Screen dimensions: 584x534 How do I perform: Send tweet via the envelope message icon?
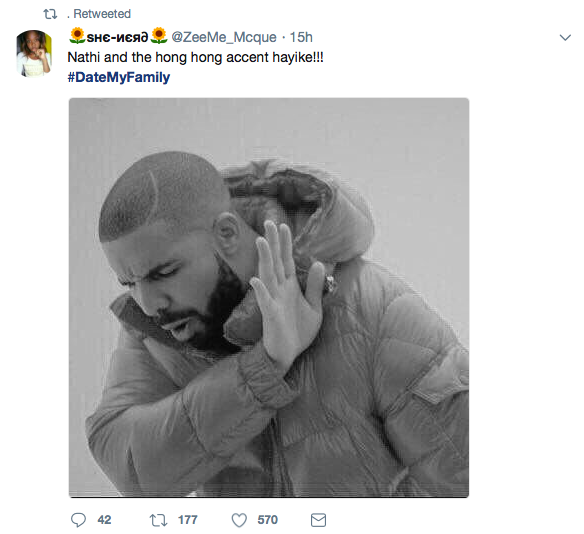318,520
